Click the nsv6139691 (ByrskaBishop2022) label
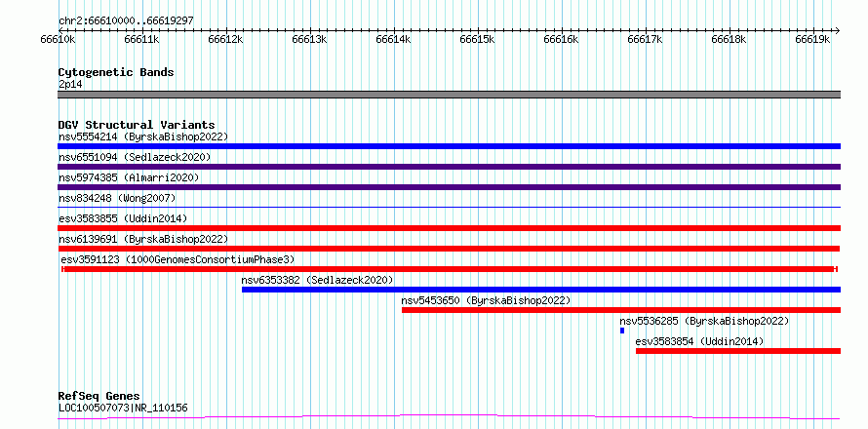 click(143, 239)
